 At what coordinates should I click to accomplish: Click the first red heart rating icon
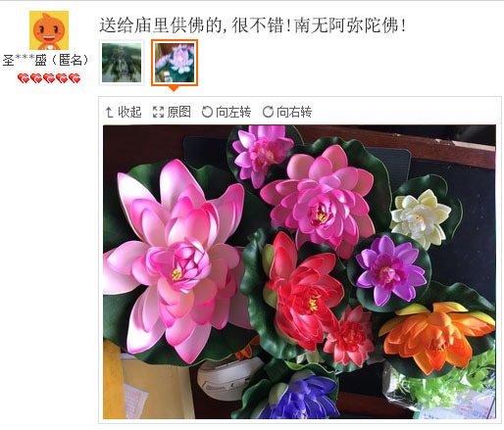click(x=24, y=78)
